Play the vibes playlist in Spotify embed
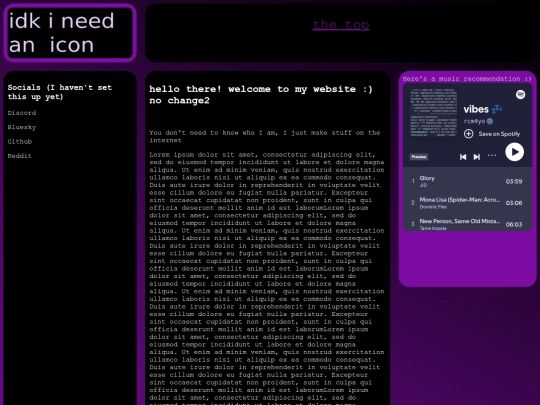The image size is (540, 405). [515, 152]
